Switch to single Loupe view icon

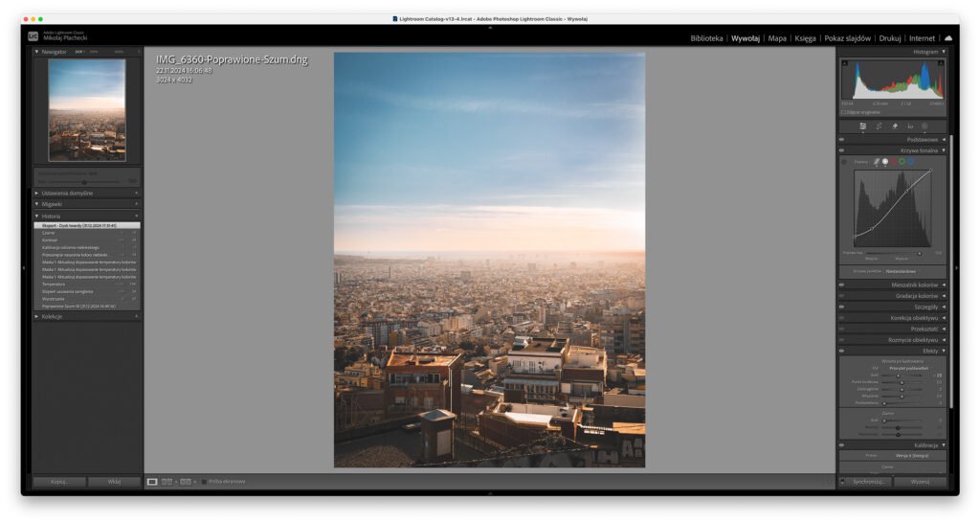click(152, 482)
